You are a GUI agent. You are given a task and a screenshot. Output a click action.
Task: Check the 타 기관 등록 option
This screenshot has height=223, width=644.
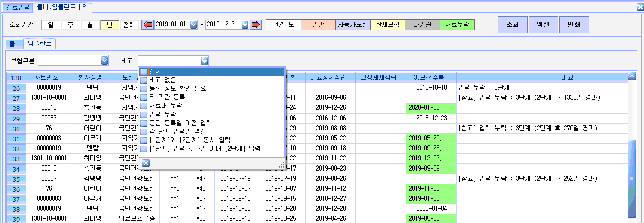(x=144, y=97)
